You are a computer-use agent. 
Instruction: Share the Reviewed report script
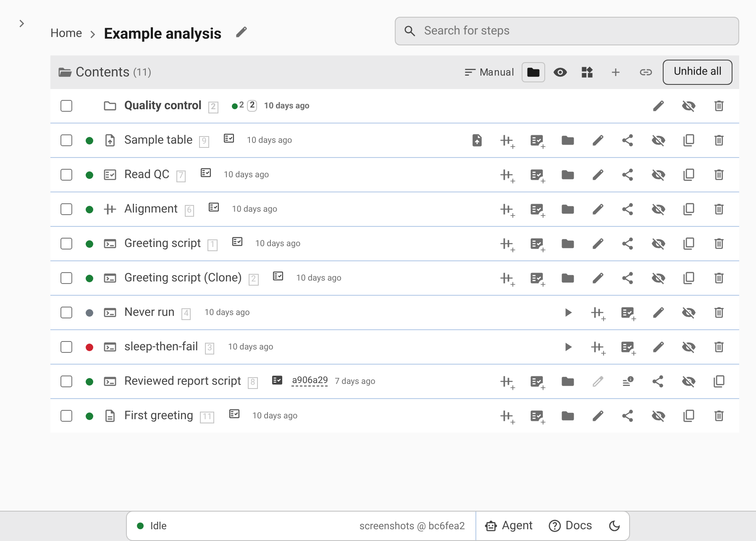pyautogui.click(x=658, y=381)
